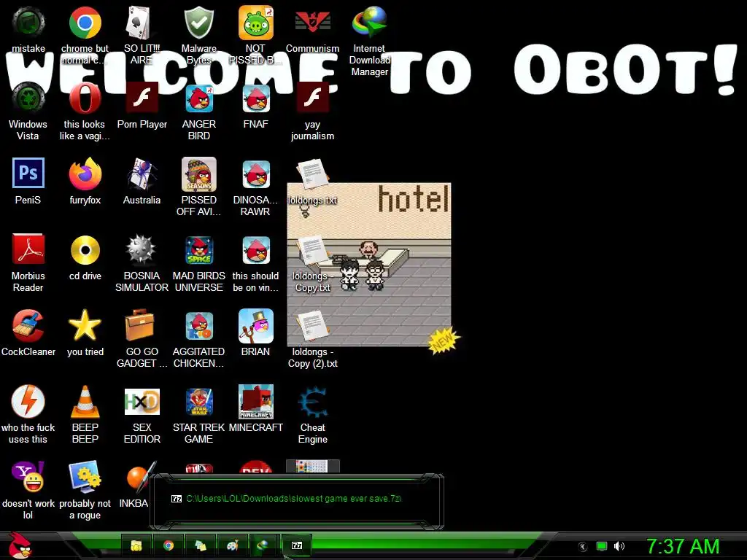Open the 'Morbius Reader' Adobe Reader icon
747x560 pixels.
pos(28,249)
